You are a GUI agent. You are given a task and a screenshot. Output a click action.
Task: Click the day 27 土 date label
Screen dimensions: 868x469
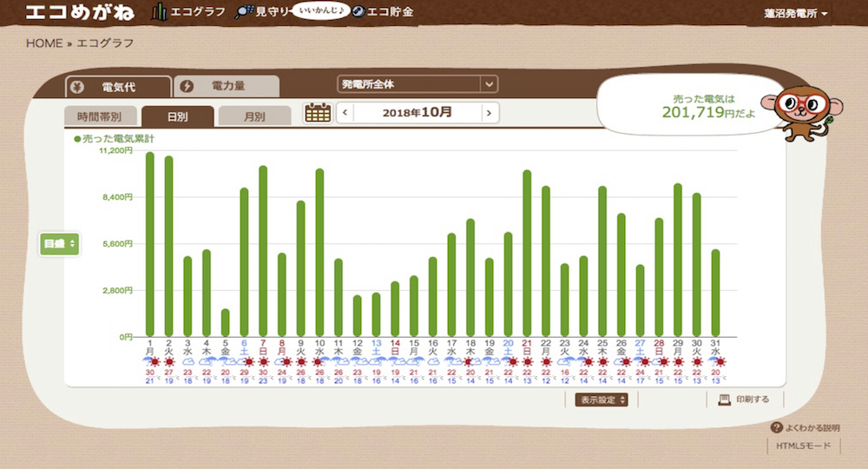click(x=640, y=347)
